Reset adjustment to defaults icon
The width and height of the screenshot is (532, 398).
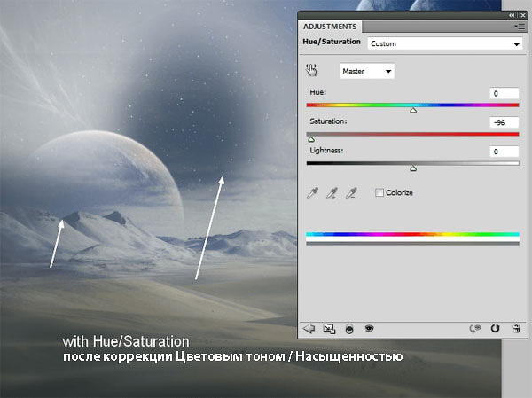click(x=495, y=328)
